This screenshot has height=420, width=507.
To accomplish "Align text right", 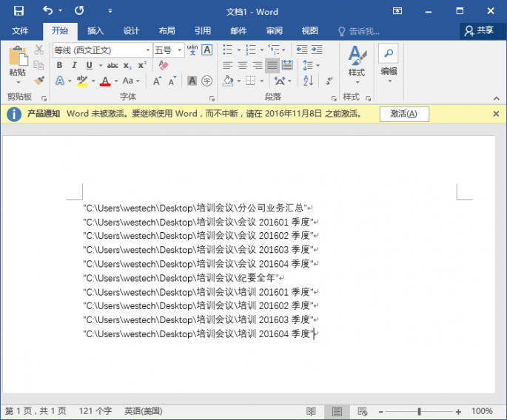I will 258,66.
